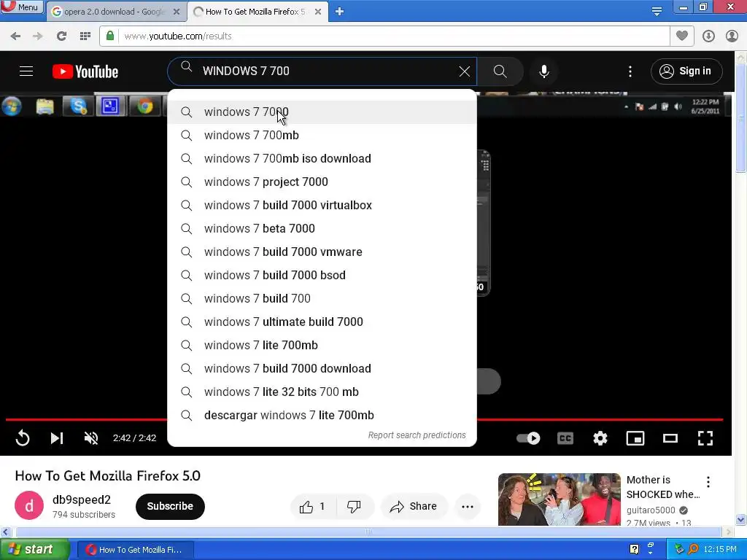Click the www.youtube.com/results address field

pyautogui.click(x=384, y=36)
